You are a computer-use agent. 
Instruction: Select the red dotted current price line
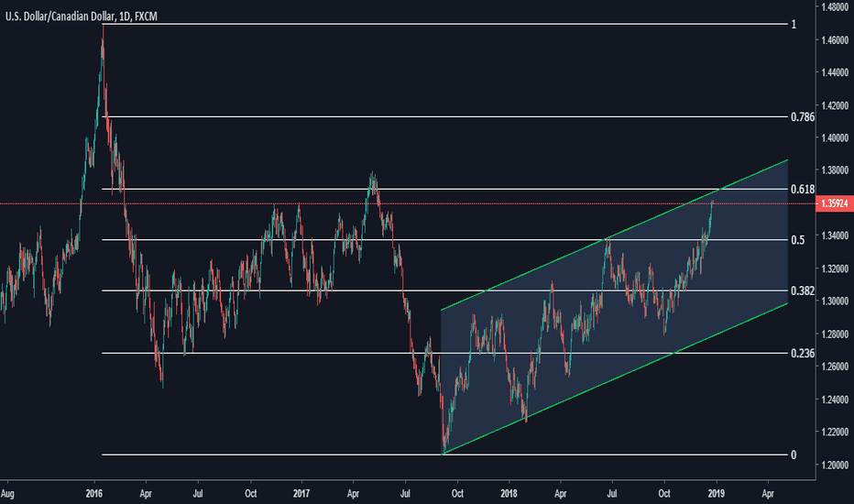click(x=408, y=203)
